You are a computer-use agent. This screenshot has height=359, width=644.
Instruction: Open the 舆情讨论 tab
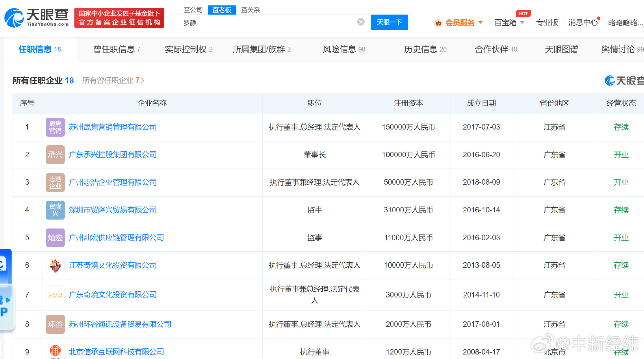click(622, 49)
